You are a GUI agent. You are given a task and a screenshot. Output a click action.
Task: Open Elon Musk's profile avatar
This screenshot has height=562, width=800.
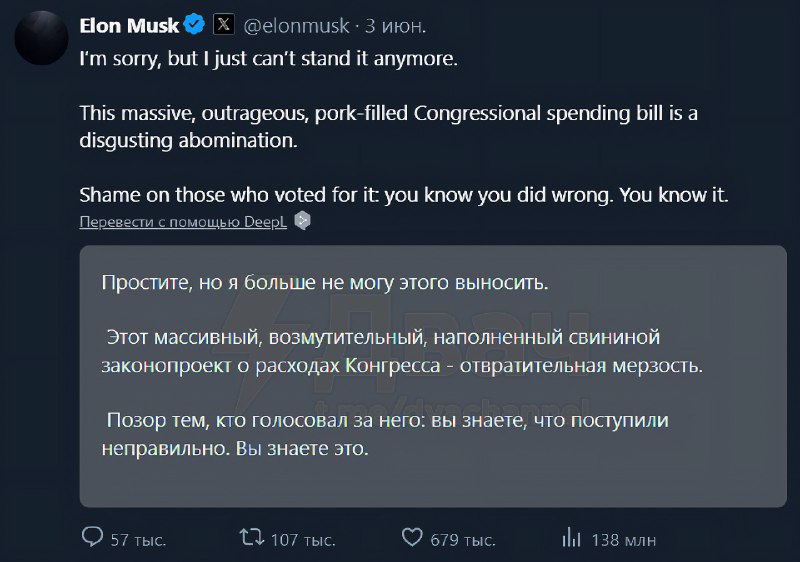click(40, 36)
